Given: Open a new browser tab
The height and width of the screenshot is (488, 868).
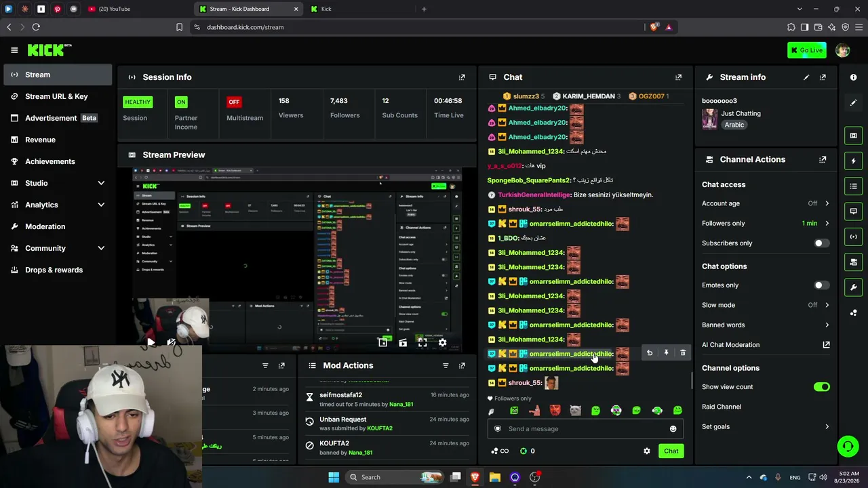Looking at the screenshot, I should (424, 9).
